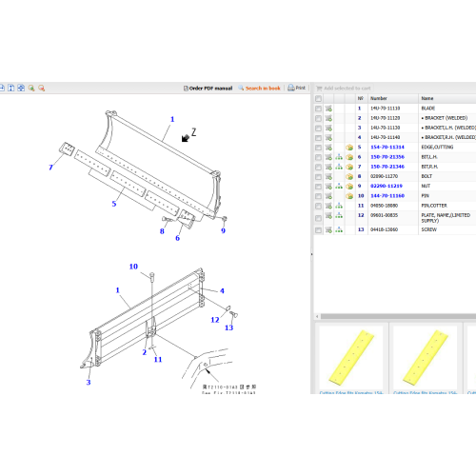Image resolution: width=476 pixels, height=476 pixels.
Task: Click the horizontal scrollbar under parts table
Action: coord(398,316)
